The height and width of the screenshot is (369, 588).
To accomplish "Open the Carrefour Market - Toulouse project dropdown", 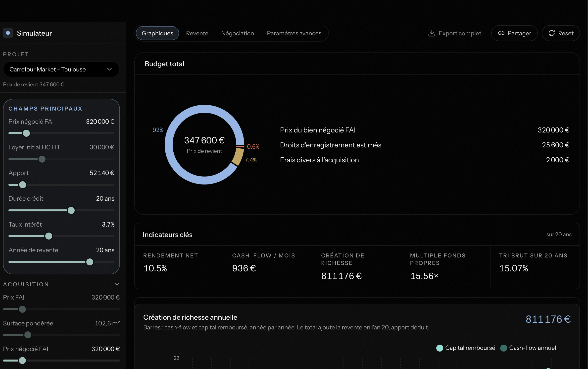I will click(61, 69).
